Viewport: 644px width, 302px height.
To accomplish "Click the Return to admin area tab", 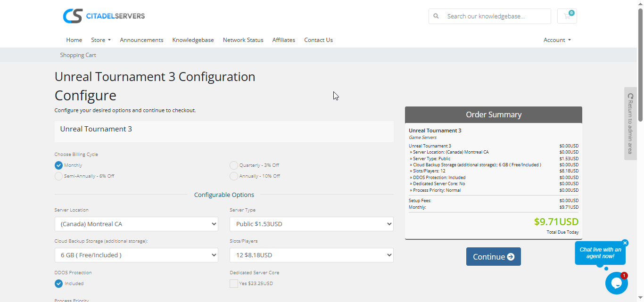I will (x=630, y=123).
